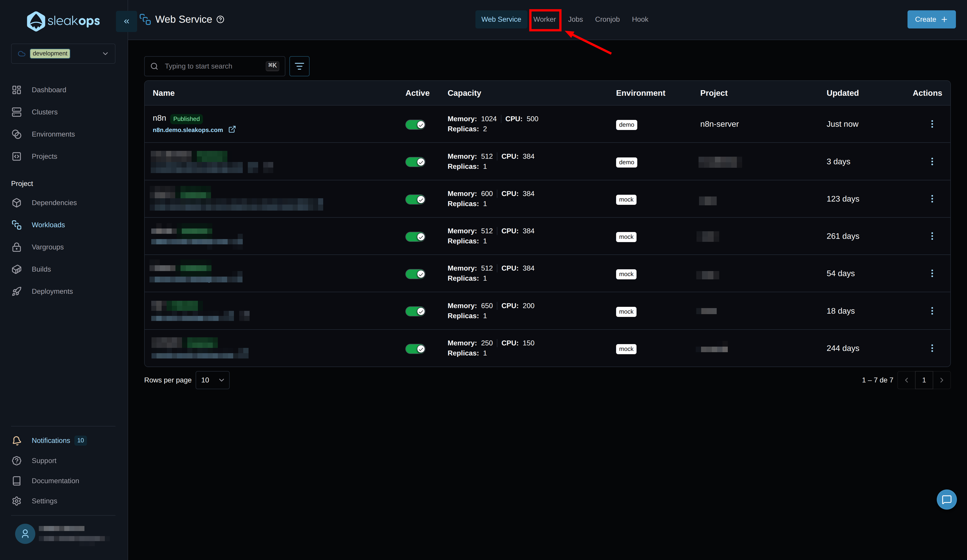
Task: Toggle off the n8n service active switch
Action: click(x=415, y=125)
